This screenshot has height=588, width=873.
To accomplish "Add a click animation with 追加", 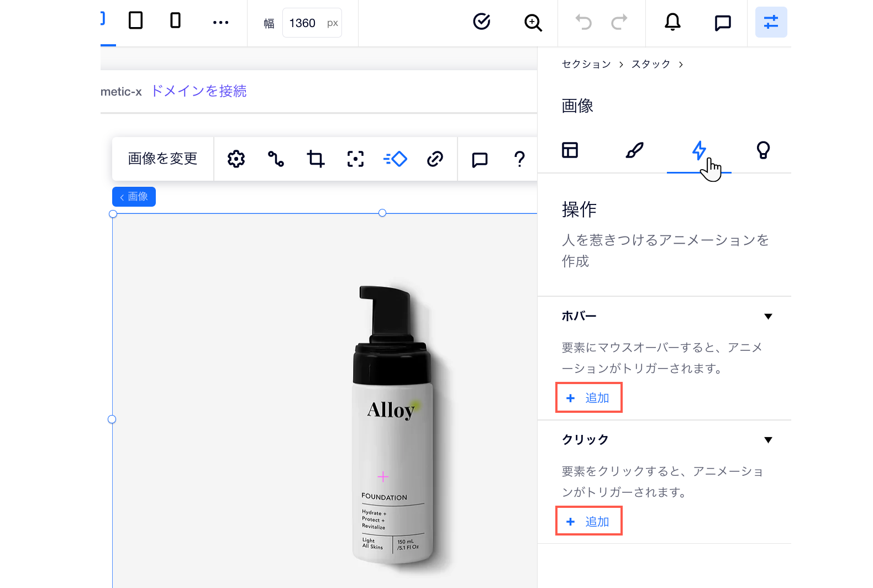I will point(589,522).
